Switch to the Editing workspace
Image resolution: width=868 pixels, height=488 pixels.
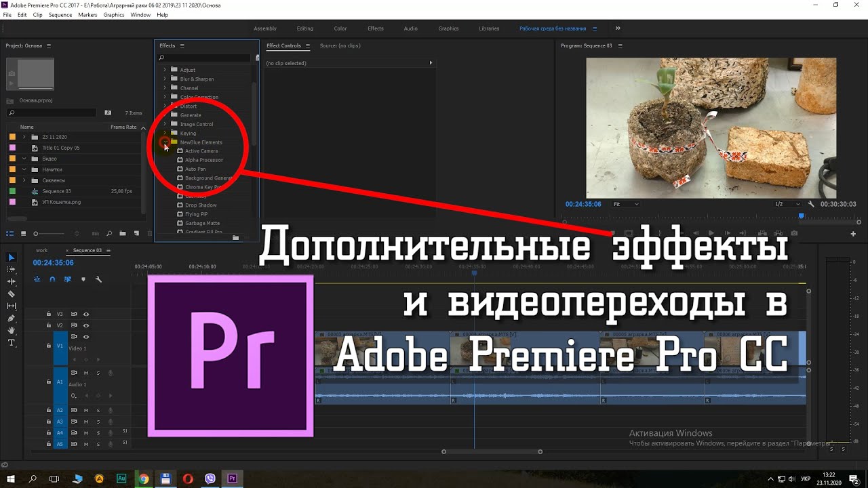pos(305,28)
